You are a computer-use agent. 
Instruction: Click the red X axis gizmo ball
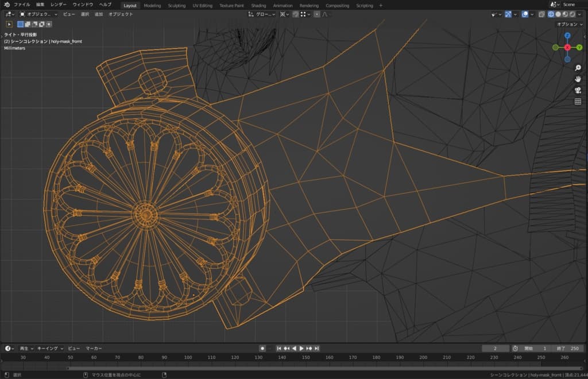point(567,48)
